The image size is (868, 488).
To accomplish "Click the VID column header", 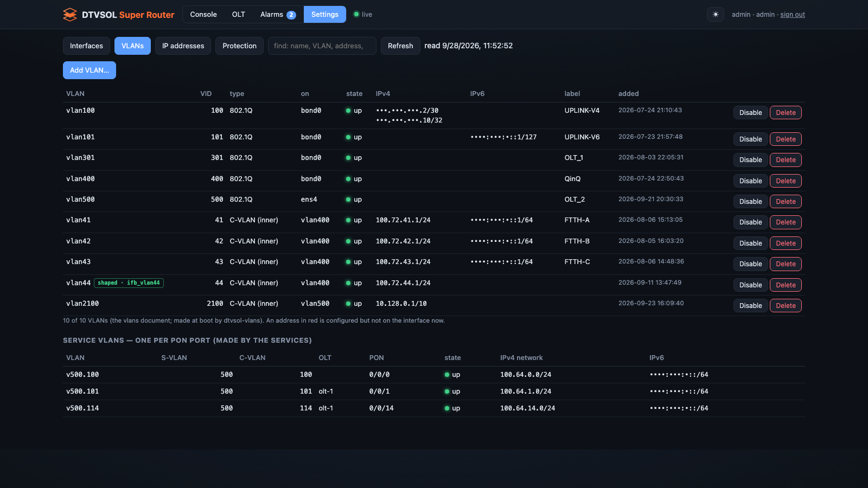I will (x=206, y=94).
